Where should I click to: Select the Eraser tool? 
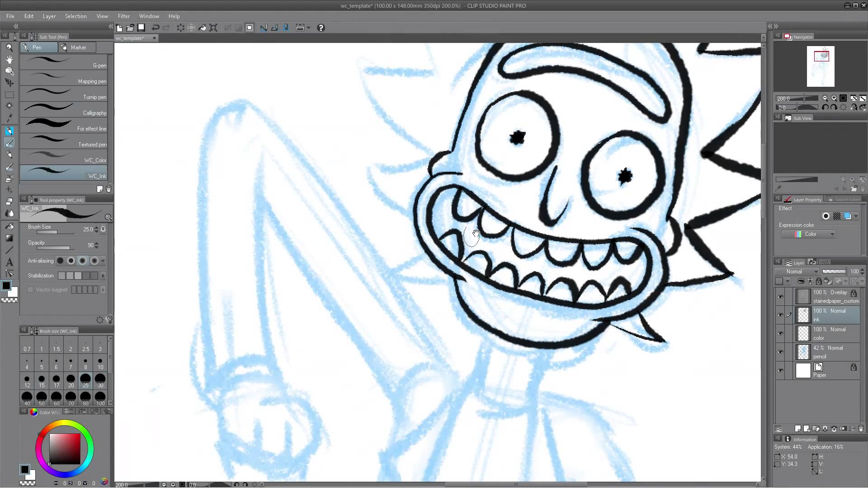coord(9,201)
